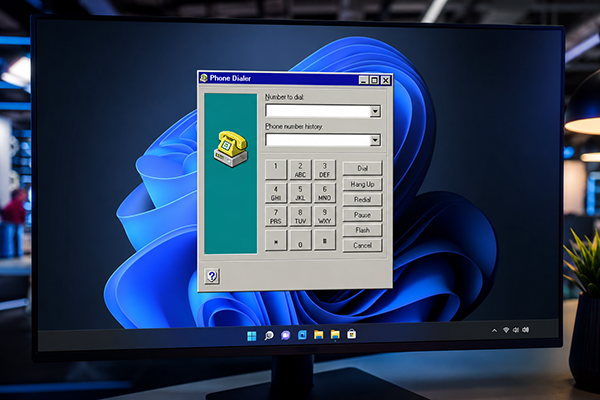Viewport: 600px width, 400px height.
Task: Click the 'Number to dial:' label
Action: tap(284, 97)
